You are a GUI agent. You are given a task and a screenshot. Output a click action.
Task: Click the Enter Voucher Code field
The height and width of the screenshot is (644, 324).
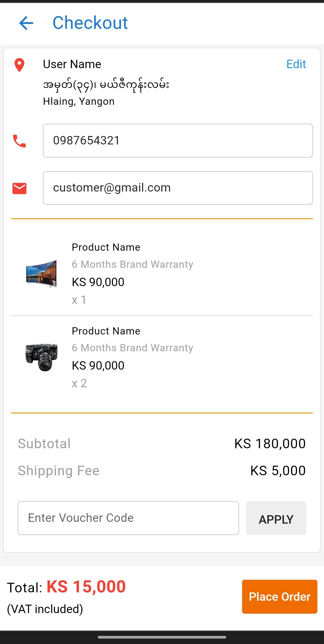(128, 518)
